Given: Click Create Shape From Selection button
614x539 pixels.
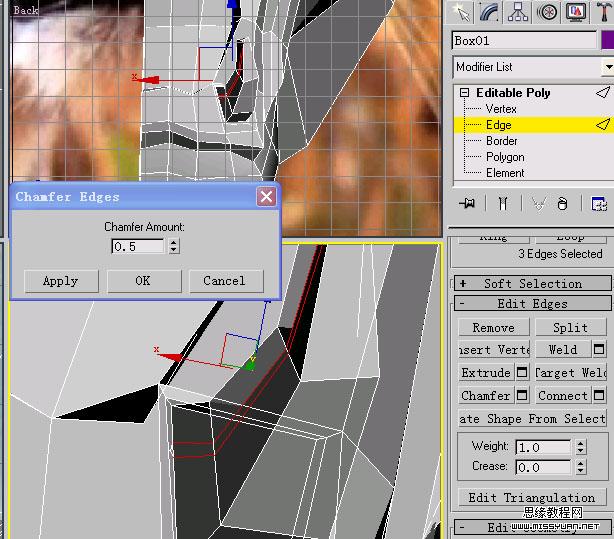Looking at the screenshot, I should coord(532,419).
